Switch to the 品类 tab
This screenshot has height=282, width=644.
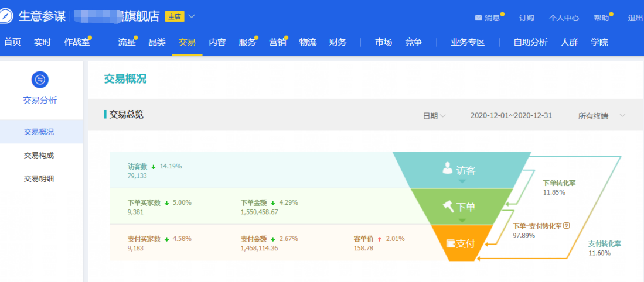coord(157,42)
